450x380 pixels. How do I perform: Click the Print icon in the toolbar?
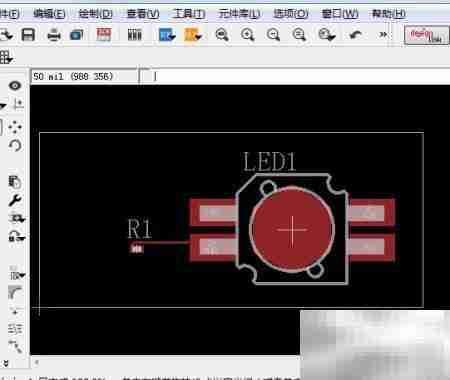click(54, 35)
